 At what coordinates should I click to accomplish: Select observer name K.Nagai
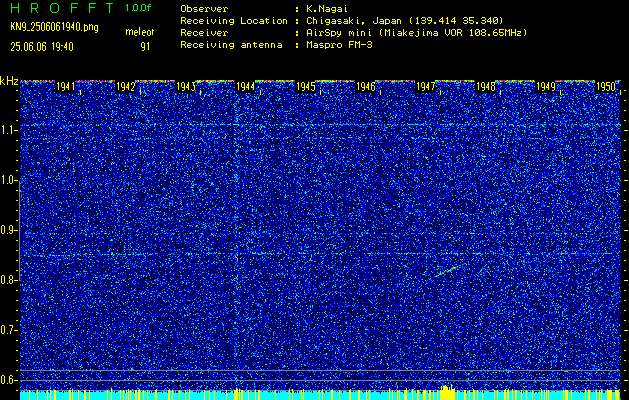(327, 9)
